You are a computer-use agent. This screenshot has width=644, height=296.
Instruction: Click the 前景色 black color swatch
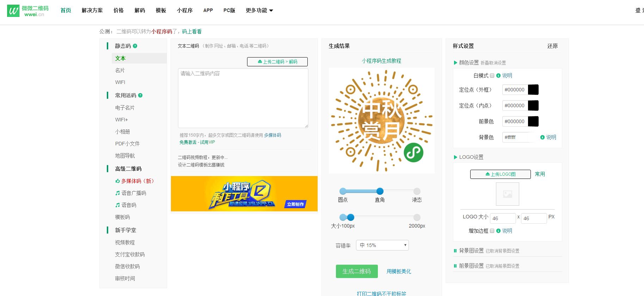(x=533, y=121)
